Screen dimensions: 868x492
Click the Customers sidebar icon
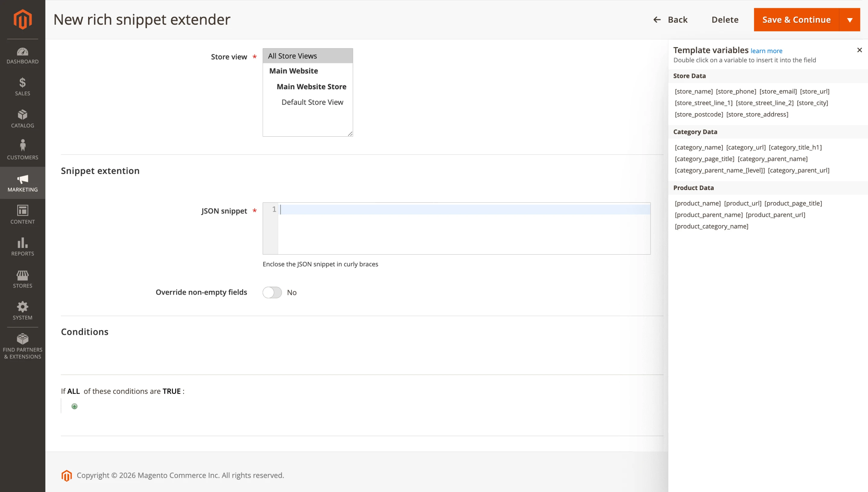pos(22,150)
